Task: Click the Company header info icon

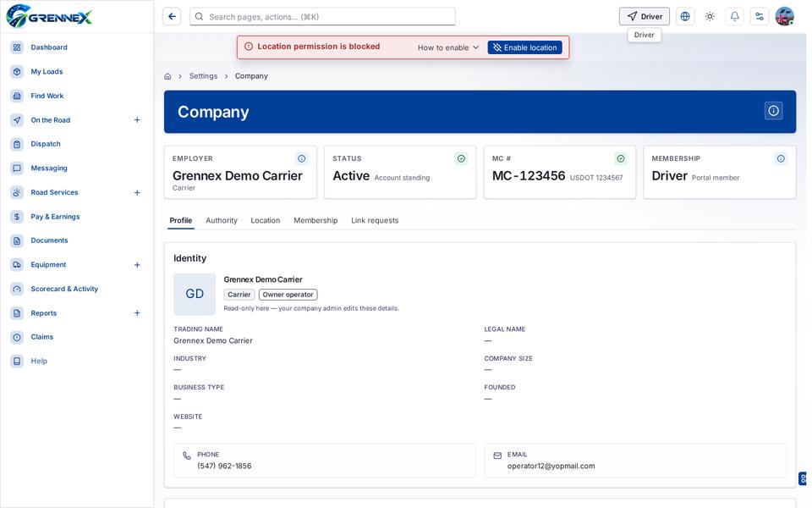Action: click(773, 111)
